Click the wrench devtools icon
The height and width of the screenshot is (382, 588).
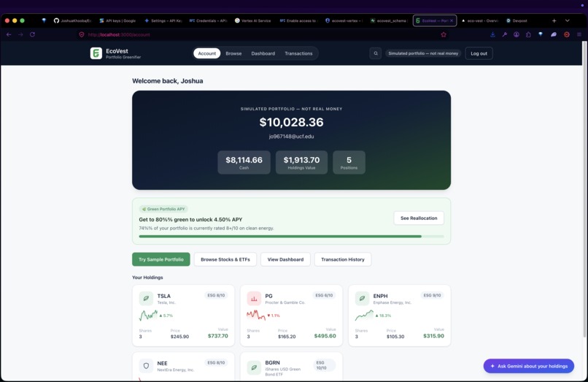coord(505,34)
